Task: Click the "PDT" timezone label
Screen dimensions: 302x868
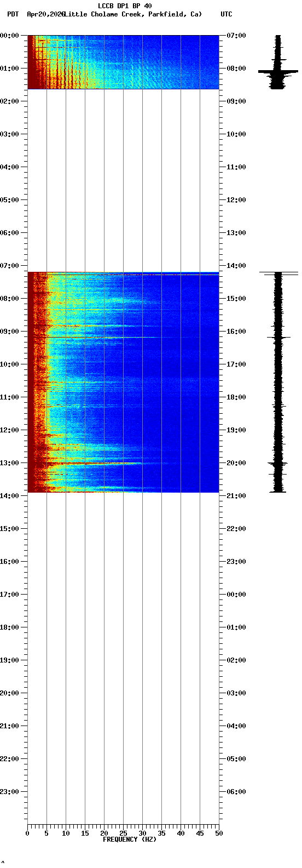Action: [x=13, y=14]
